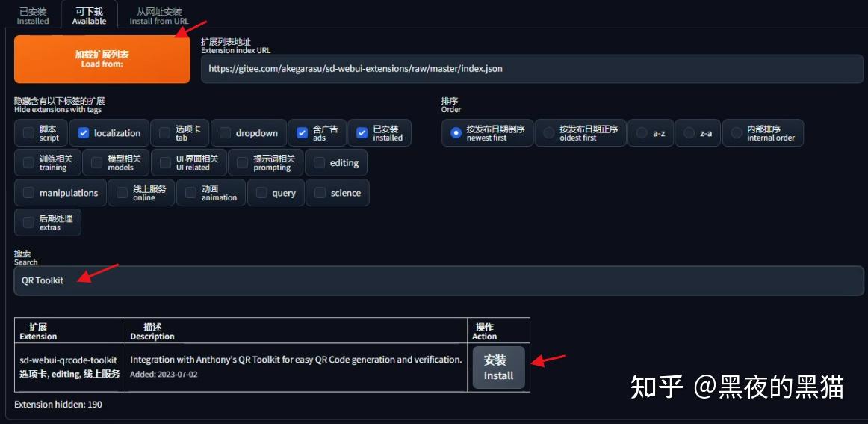Screen dimensions: 868x424
Task: Uncheck the installed tag checkbox
Action: (362, 133)
